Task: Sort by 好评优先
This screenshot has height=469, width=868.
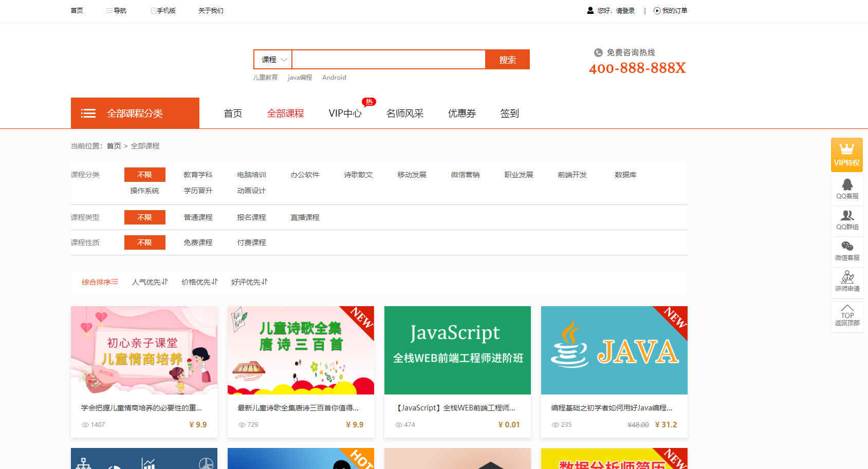Action: pyautogui.click(x=249, y=282)
